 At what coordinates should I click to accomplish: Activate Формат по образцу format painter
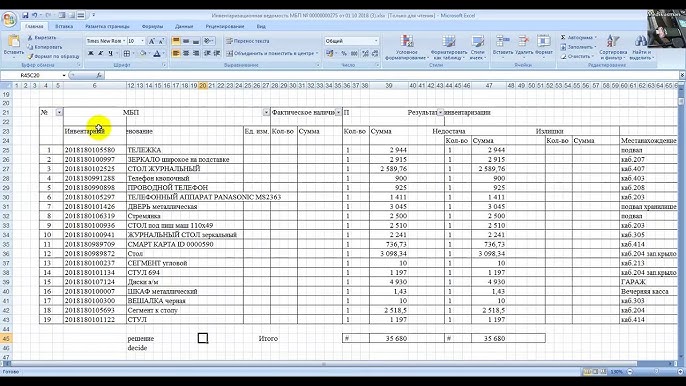pyautogui.click(x=53, y=56)
